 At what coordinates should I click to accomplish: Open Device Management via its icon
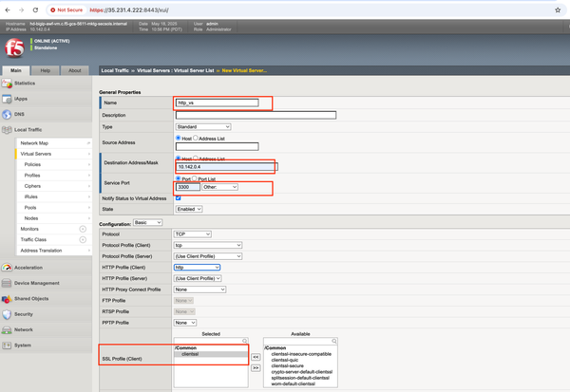(7, 282)
